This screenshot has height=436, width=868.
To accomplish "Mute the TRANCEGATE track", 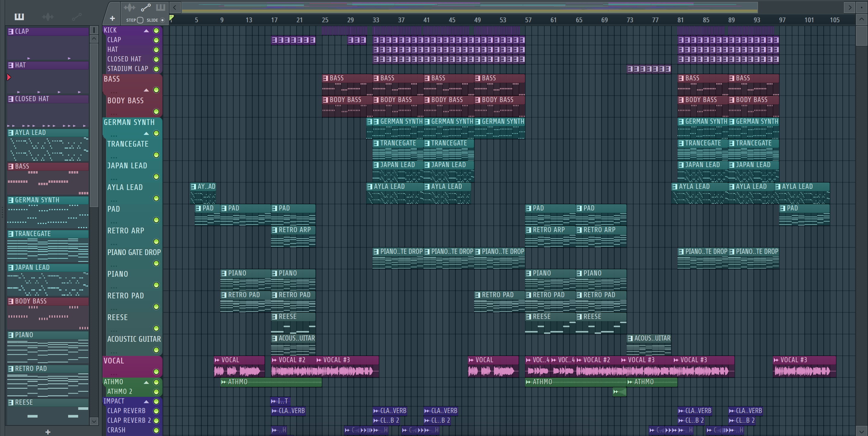I will point(156,155).
